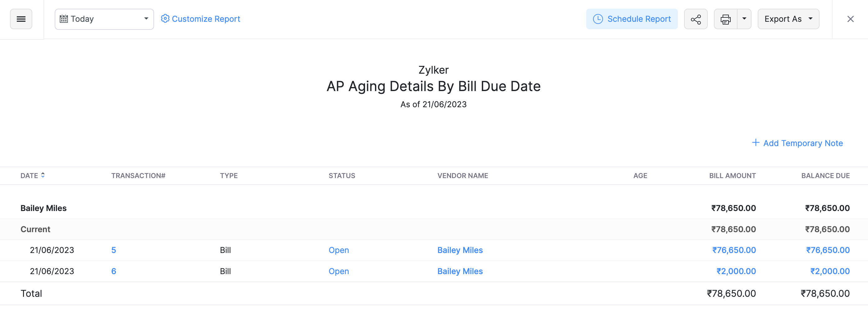Click the ₹76,650.00 bill amount link
Image resolution: width=868 pixels, height=317 pixels.
click(734, 250)
